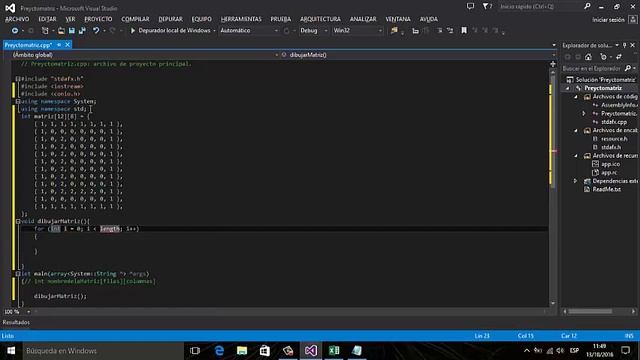Click Iniciar sesión link
Screen dimensions: 640x360
point(608,20)
